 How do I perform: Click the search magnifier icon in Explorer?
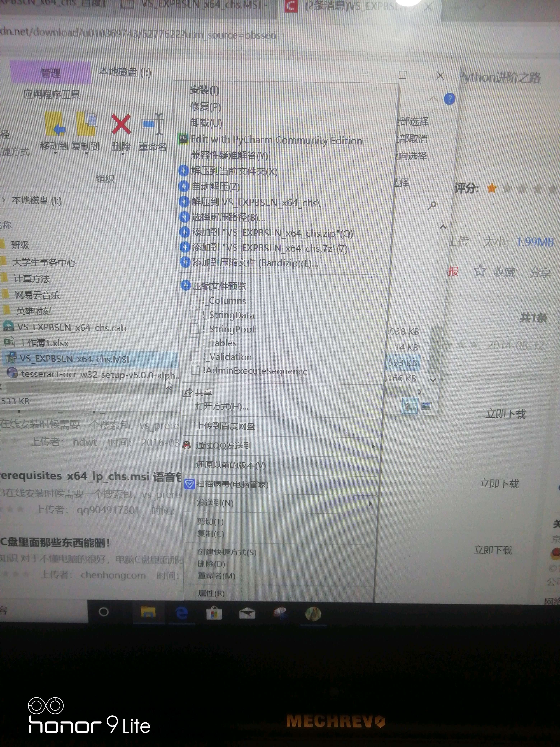coord(432,205)
